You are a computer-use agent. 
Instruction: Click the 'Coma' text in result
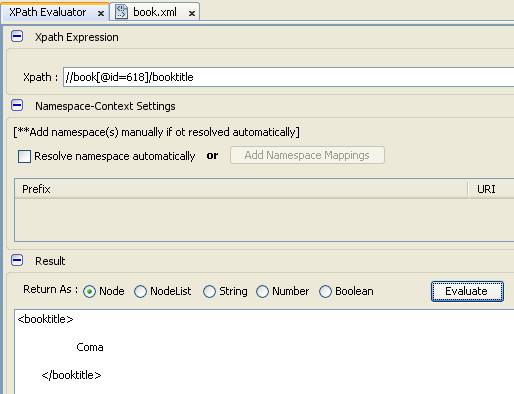click(90, 347)
